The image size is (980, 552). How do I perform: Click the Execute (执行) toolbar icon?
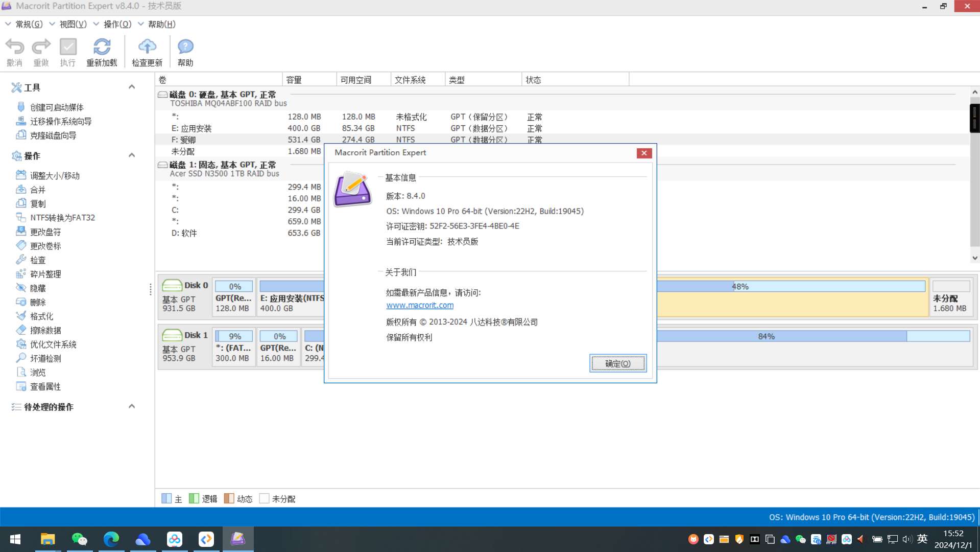(x=68, y=52)
